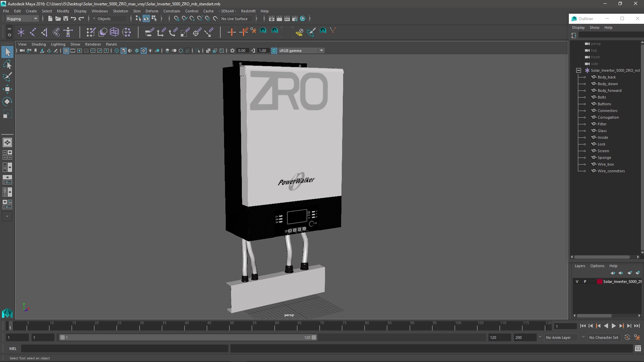Image resolution: width=644 pixels, height=362 pixels.
Task: Click the MEL command language switch
Action: click(x=13, y=349)
